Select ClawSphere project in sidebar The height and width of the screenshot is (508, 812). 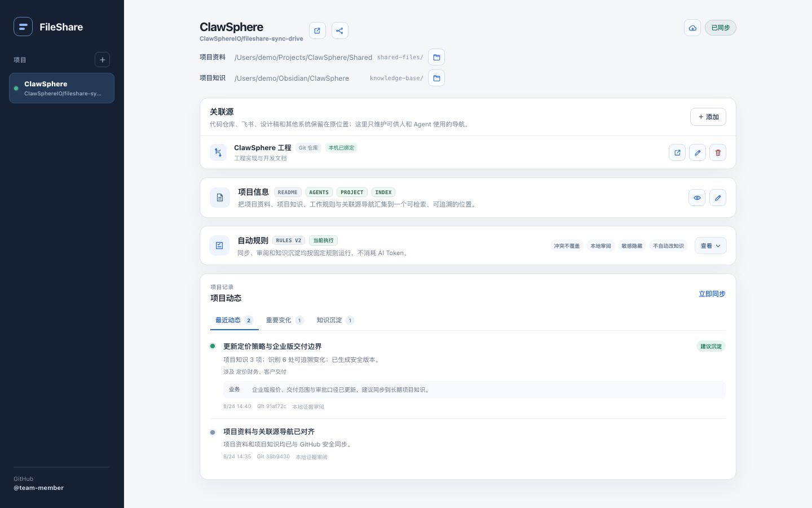[61, 88]
